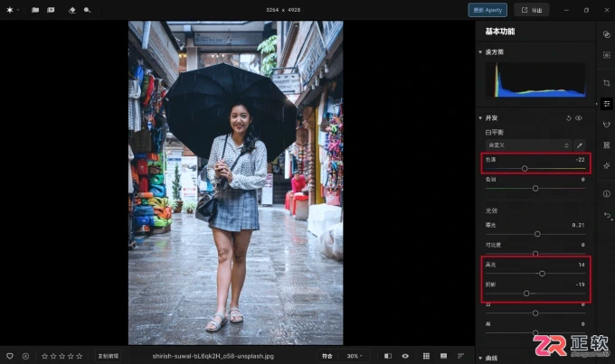Click the whites slider handle below shadows
Screen dimensions: 615x364
(x=535, y=313)
